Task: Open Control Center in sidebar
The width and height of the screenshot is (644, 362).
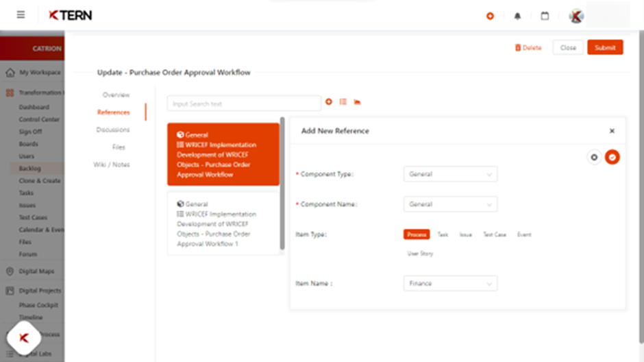Action: 39,119
